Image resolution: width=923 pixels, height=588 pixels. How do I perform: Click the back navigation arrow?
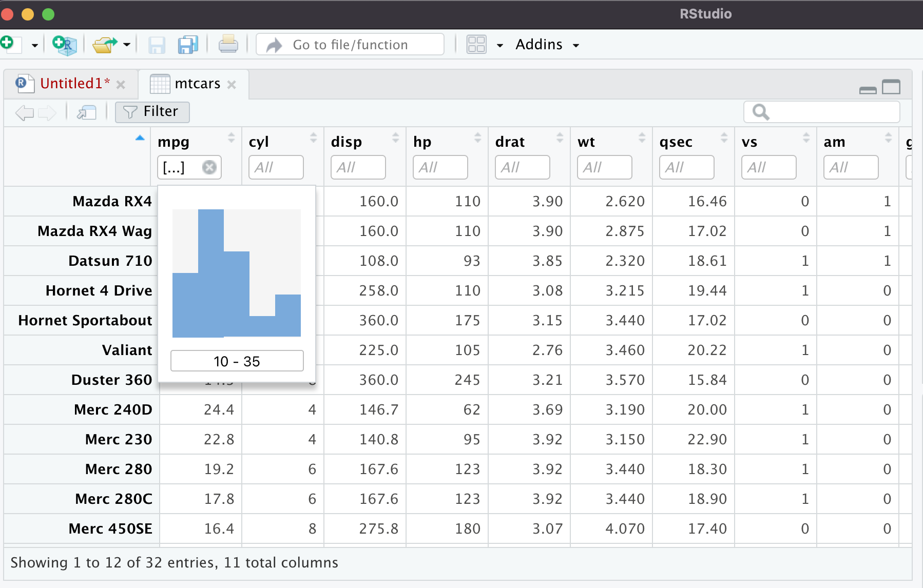pos(25,112)
